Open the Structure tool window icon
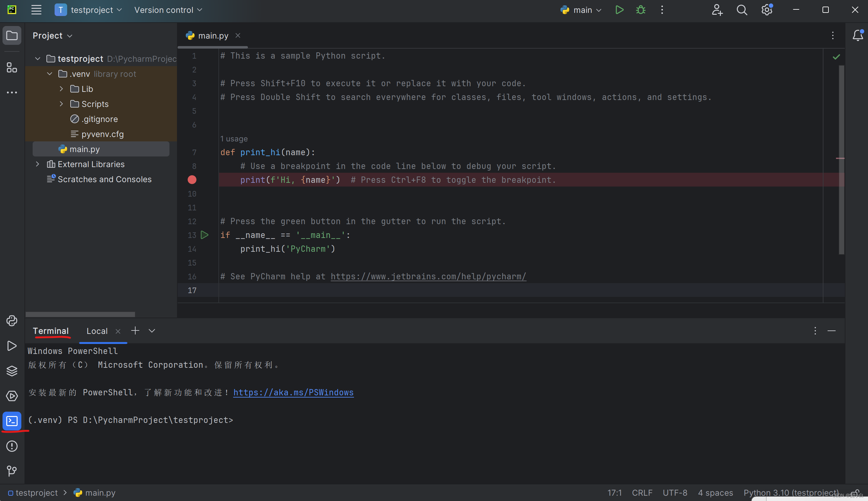This screenshot has width=868, height=501. pyautogui.click(x=12, y=67)
